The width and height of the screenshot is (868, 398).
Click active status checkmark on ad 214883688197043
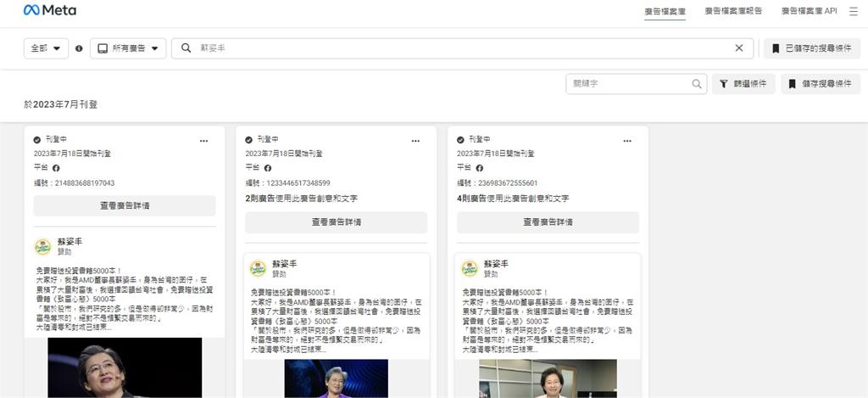(37, 140)
